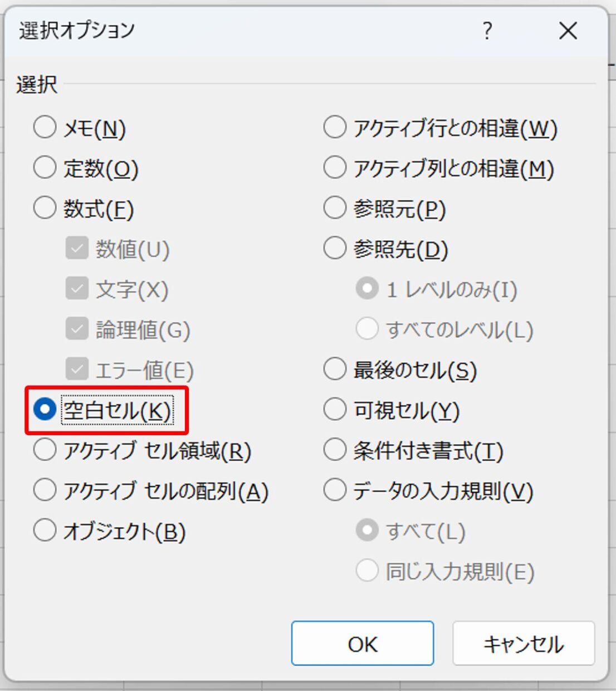The height and width of the screenshot is (691, 616).
Task: Toggle the 数値(U) checkbox
Action: (x=77, y=249)
